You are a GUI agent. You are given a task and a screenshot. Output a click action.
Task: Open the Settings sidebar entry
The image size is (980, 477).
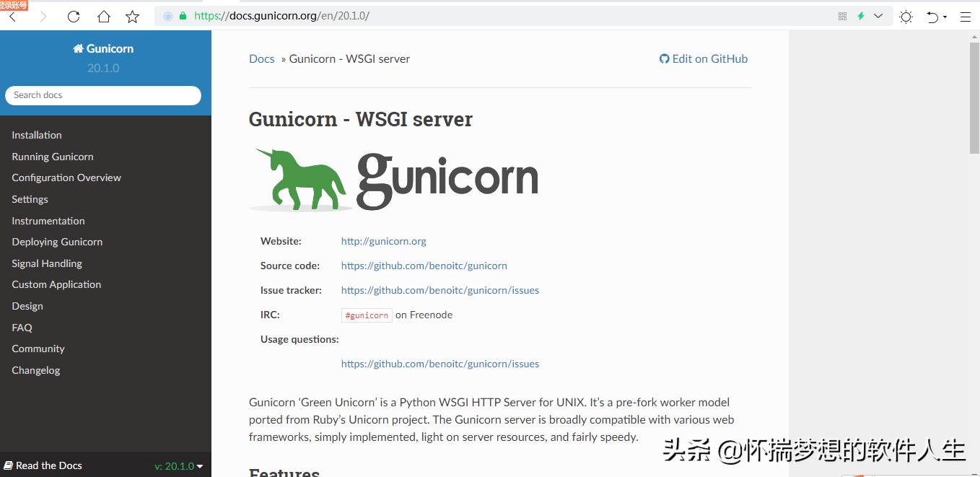click(30, 199)
